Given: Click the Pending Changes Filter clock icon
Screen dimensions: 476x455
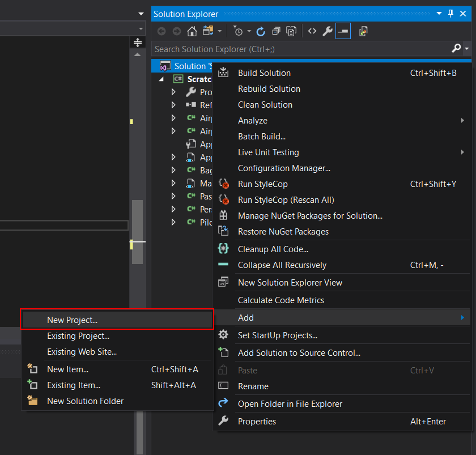Looking at the screenshot, I should [x=238, y=31].
